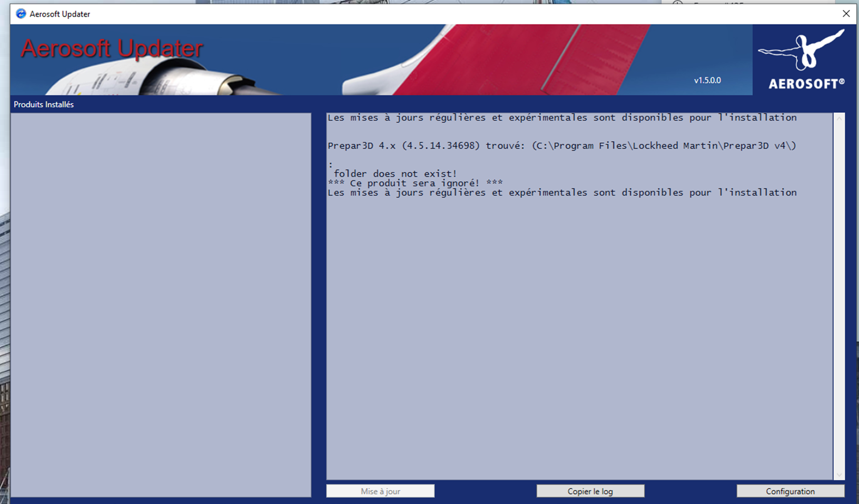The height and width of the screenshot is (504, 859).
Task: Click the Aerosoft Updater title bar icon
Action: [21, 14]
